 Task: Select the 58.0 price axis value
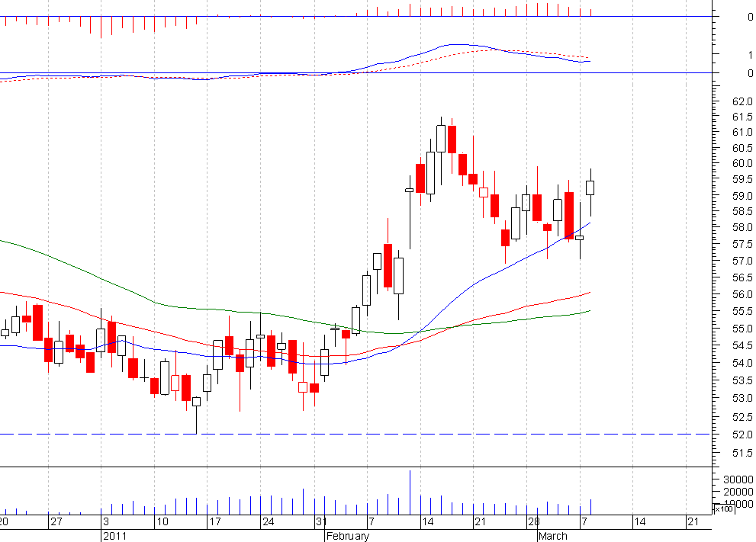(x=742, y=227)
